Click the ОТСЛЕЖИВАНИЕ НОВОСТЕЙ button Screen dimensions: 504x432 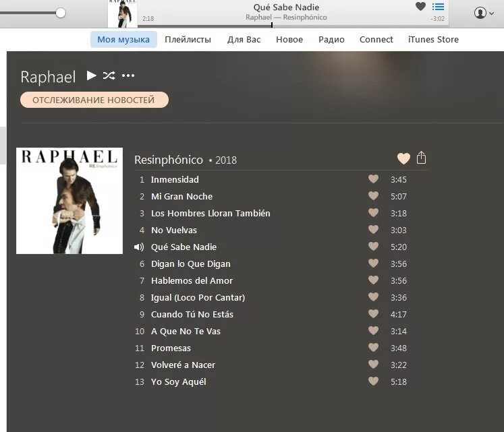pos(94,100)
